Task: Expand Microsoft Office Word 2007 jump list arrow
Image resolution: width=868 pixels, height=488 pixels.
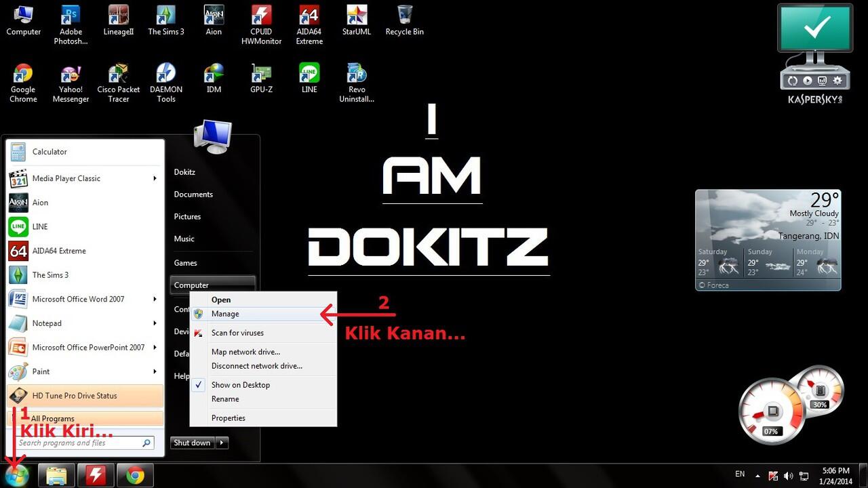Action: [155, 299]
